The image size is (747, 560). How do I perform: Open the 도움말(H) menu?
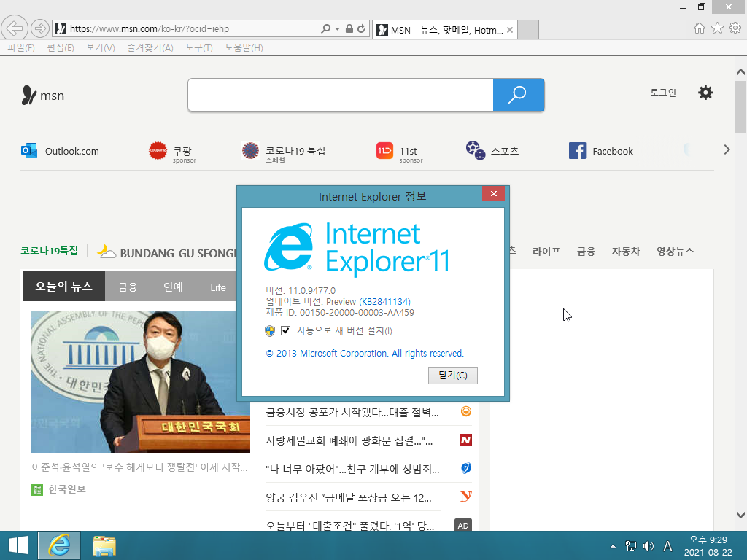244,47
